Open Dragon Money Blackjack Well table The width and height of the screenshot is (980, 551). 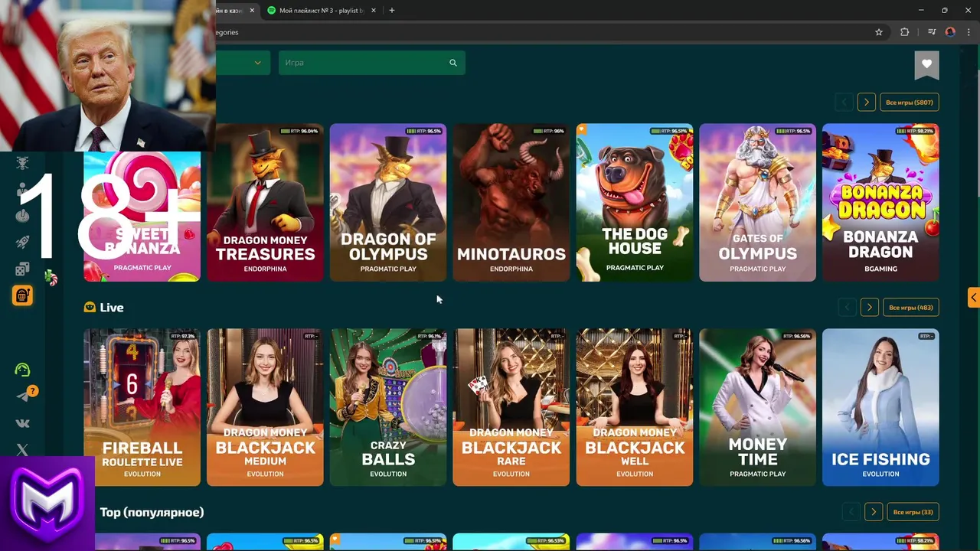(635, 408)
